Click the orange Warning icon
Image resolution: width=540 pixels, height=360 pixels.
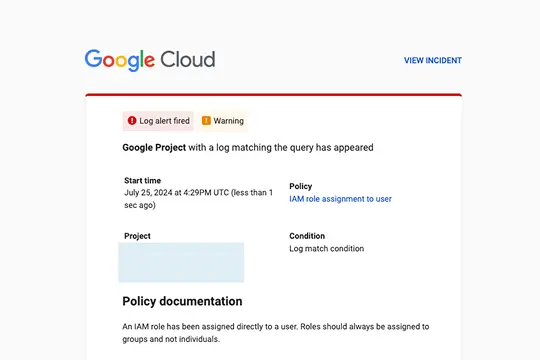pyautogui.click(x=206, y=121)
